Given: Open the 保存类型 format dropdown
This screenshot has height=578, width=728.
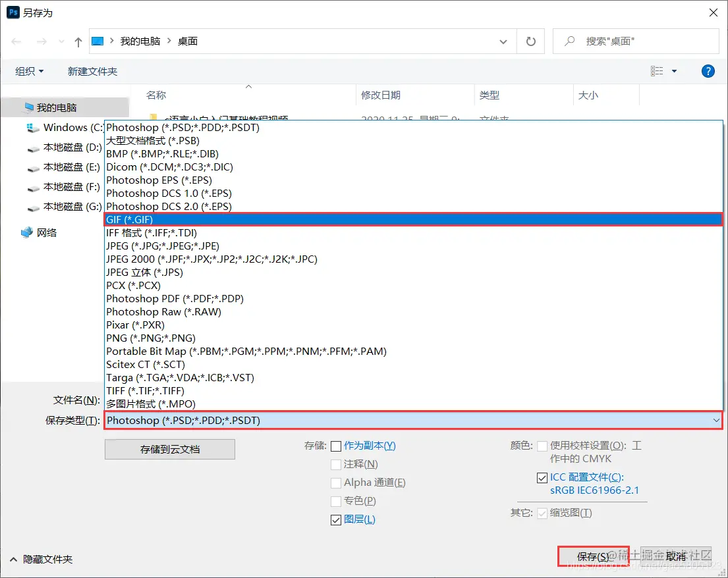Looking at the screenshot, I should 716,420.
